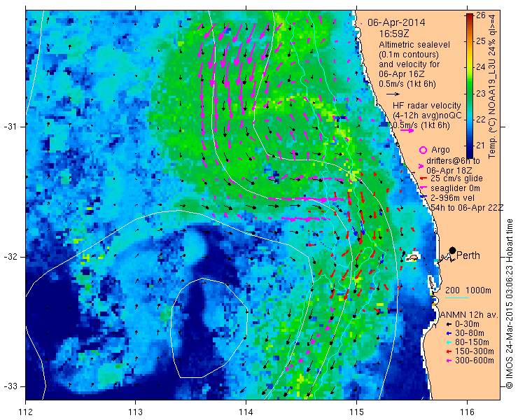Click the 06-Apr-2014 date label
The height and width of the screenshot is (420, 518).
[396, 23]
